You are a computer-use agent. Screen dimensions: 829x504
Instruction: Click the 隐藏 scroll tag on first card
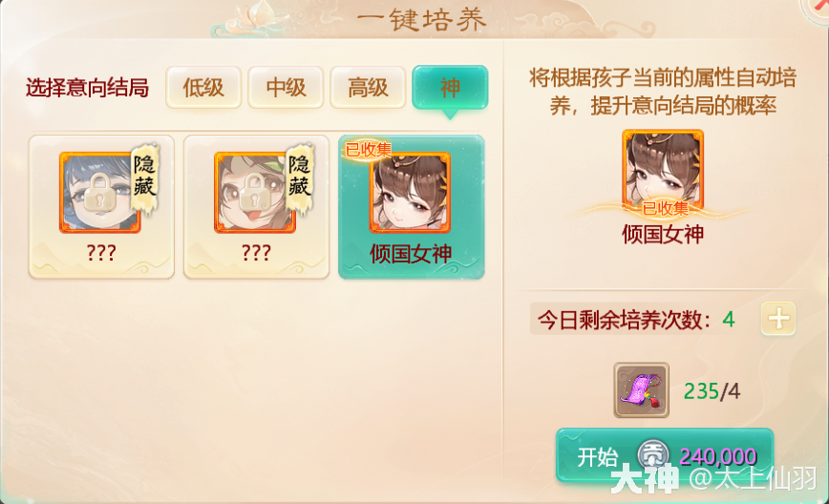tap(145, 178)
